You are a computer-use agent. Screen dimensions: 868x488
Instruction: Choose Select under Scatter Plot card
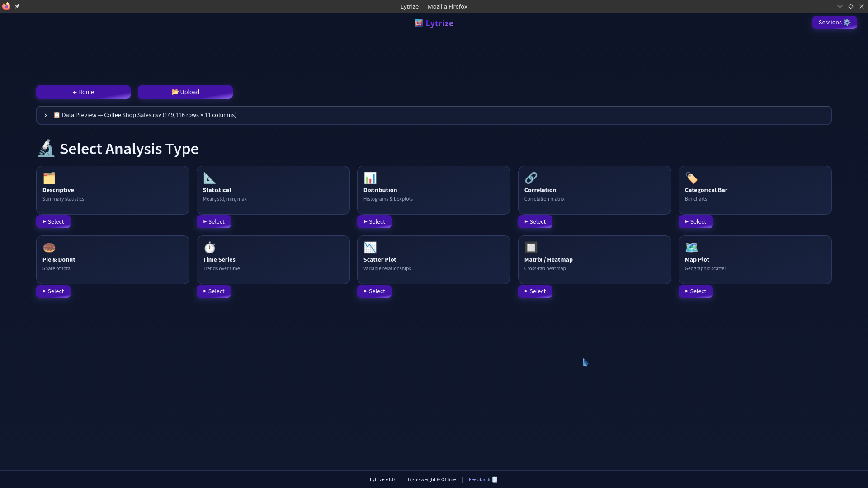374,291
